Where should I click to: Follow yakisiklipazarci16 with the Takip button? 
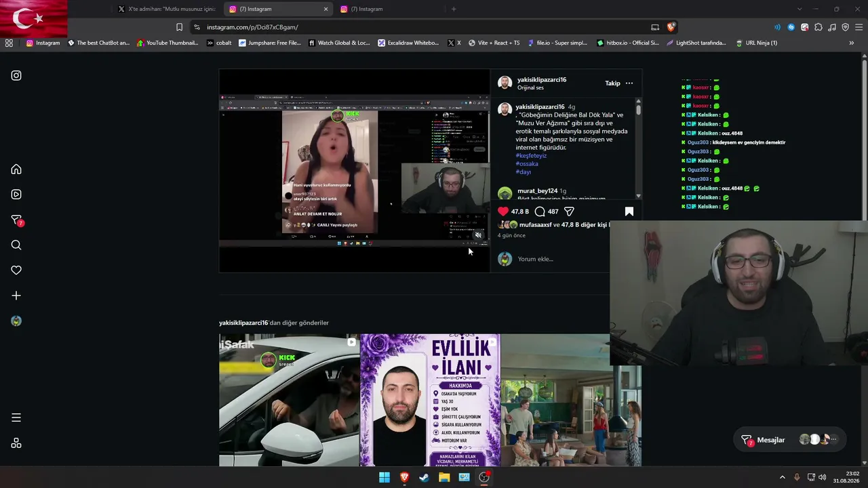pos(612,83)
